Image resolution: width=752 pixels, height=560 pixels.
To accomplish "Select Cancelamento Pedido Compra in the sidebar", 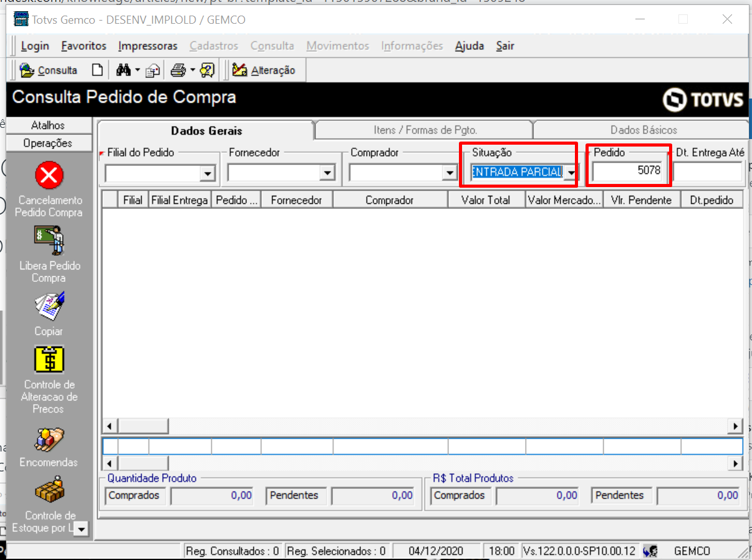I will (49, 175).
